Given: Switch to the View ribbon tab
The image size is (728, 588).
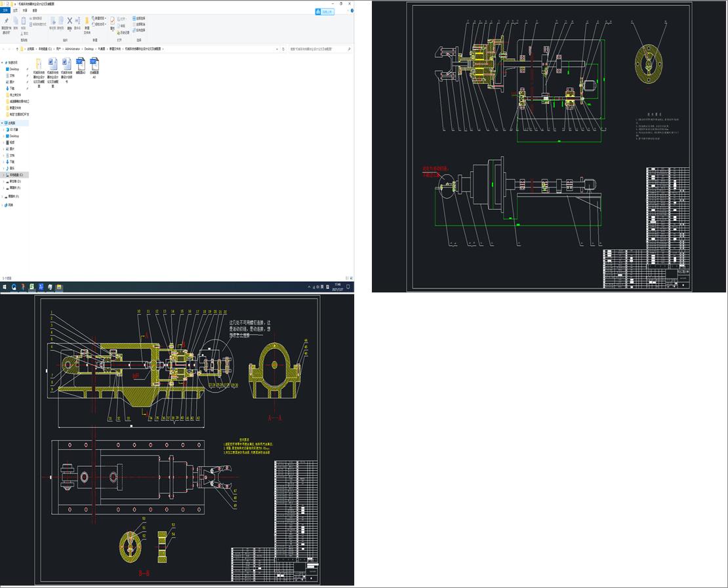Looking at the screenshot, I should 35,10.
